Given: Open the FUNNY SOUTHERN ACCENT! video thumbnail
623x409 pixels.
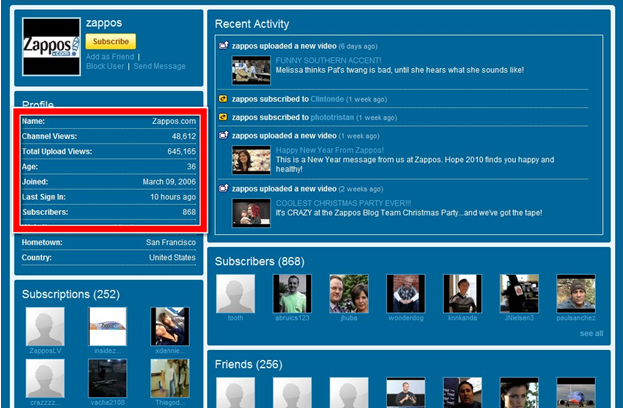Looking at the screenshot, I should pyautogui.click(x=251, y=70).
